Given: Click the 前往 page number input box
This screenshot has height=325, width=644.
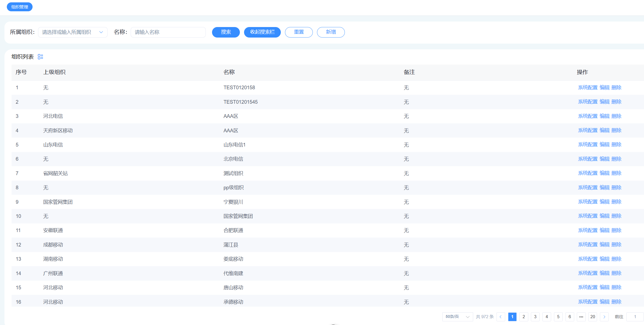Looking at the screenshot, I should coord(635,317).
